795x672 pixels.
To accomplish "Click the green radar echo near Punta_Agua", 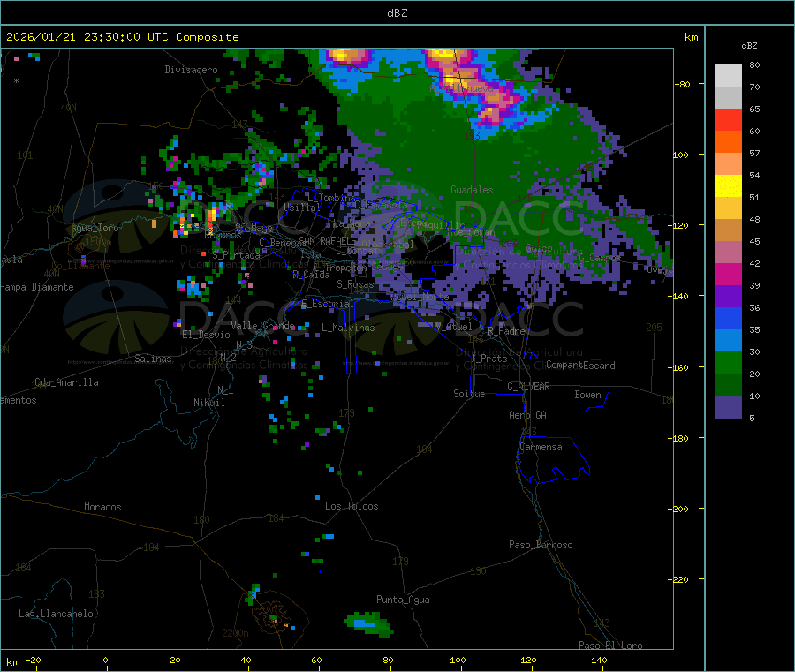I will pos(368,624).
